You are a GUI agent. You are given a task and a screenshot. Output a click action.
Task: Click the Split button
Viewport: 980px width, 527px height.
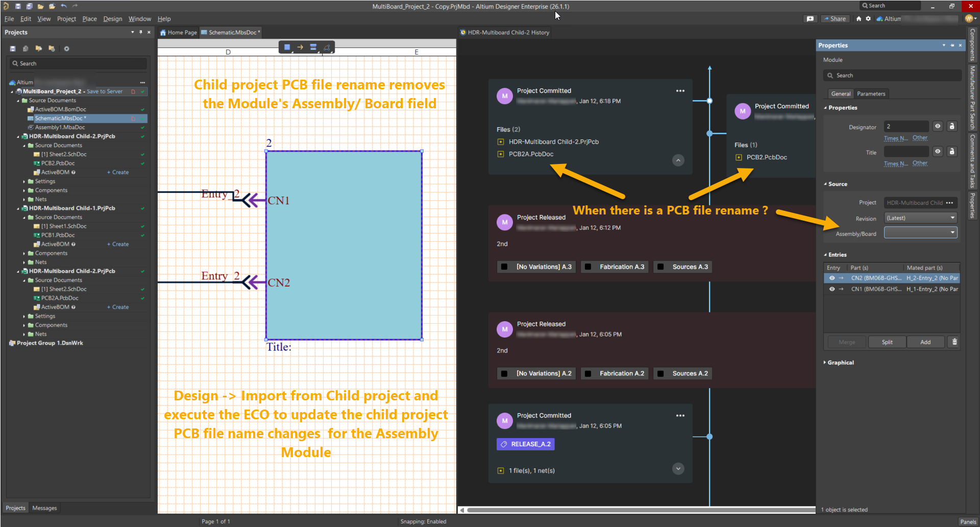[887, 342]
